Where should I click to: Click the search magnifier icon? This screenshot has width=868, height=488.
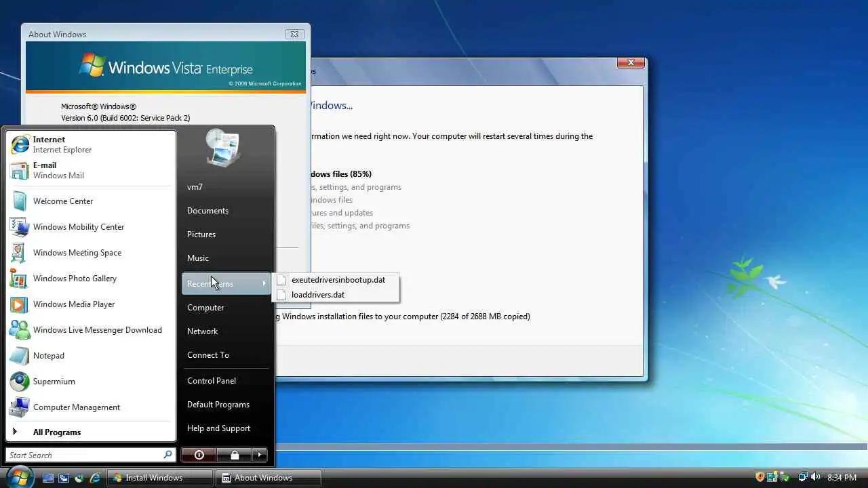click(167, 455)
